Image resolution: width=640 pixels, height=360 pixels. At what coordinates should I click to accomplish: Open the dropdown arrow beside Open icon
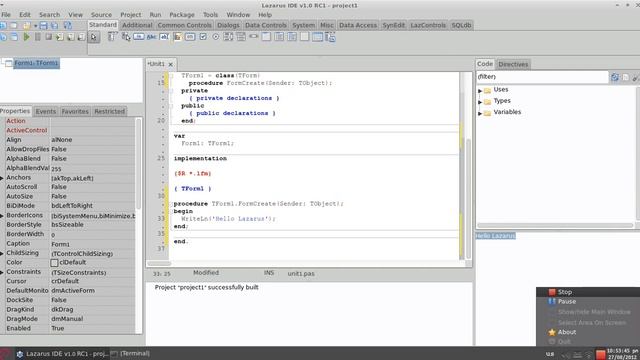[x=36, y=26]
